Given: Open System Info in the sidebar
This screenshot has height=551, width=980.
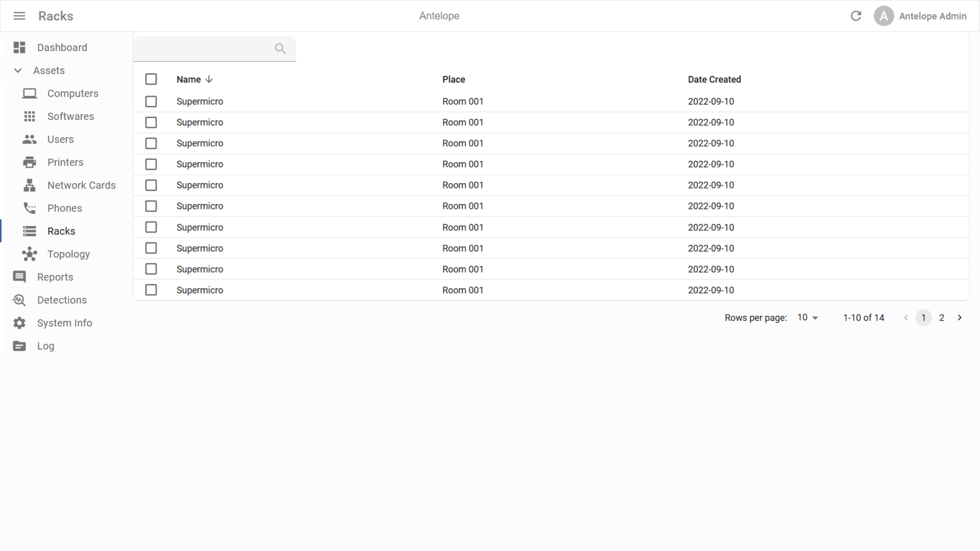Looking at the screenshot, I should click(x=64, y=323).
